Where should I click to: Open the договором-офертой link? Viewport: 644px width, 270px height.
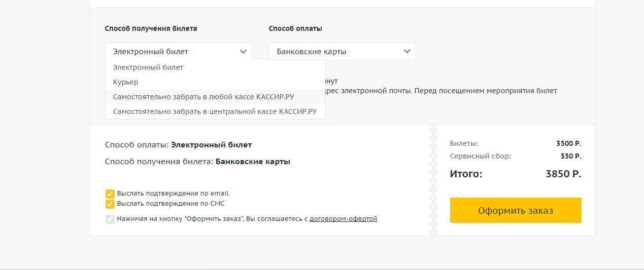343,219
